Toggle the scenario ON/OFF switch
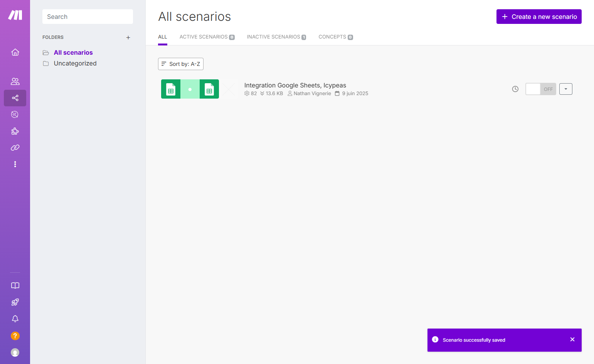Screen dimensions: 594x364 (x=541, y=89)
